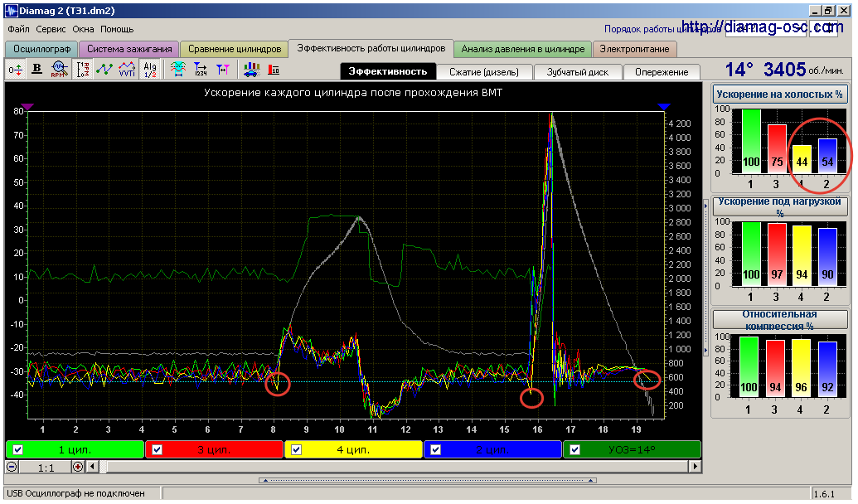Select the Эффективность работы цилиндров tab
The image size is (858, 504).
pos(371,48)
